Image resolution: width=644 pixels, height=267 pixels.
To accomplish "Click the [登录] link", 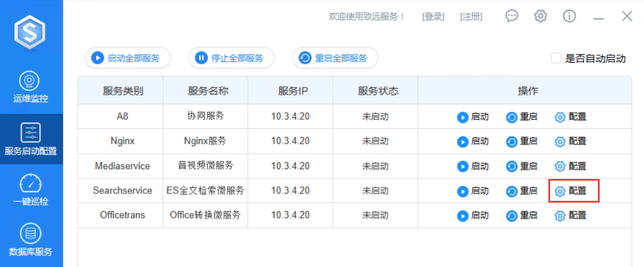I will pyautogui.click(x=433, y=17).
